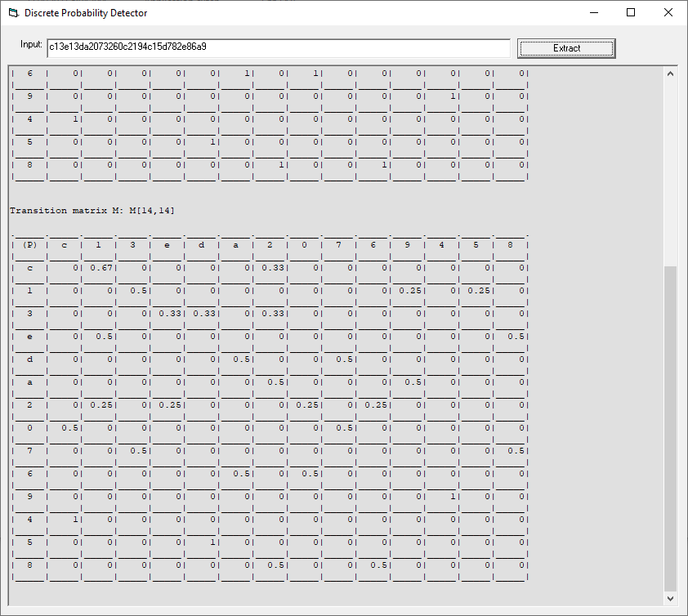Click the 0.33 under column d in row 3
Viewport: 688px width, 616px height.
[x=204, y=313]
